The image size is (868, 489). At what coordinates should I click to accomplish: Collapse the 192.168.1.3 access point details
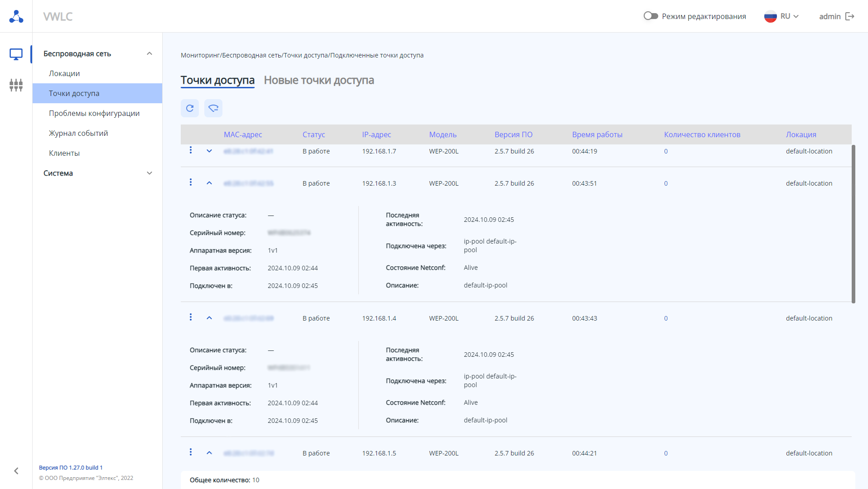(209, 183)
